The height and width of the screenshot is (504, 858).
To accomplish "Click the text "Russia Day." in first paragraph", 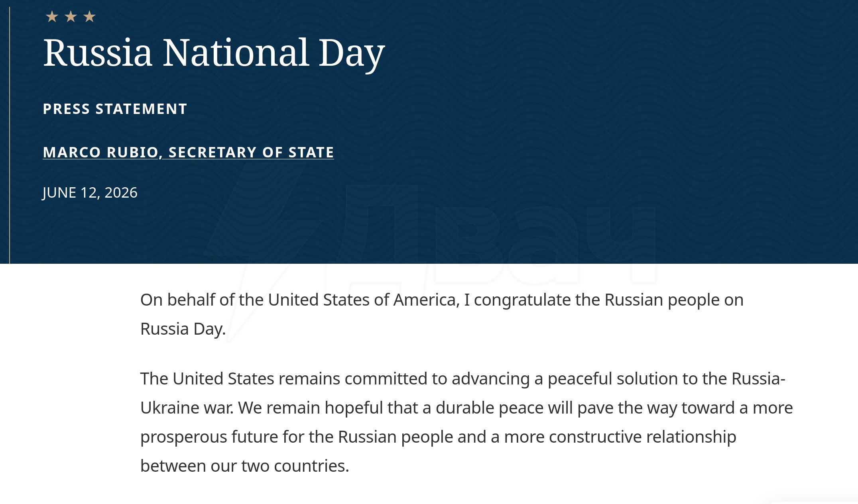I will coord(183,329).
